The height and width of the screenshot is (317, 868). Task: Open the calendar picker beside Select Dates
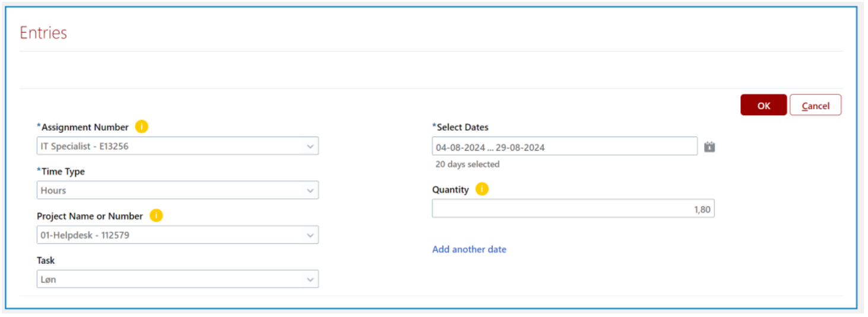pos(709,147)
